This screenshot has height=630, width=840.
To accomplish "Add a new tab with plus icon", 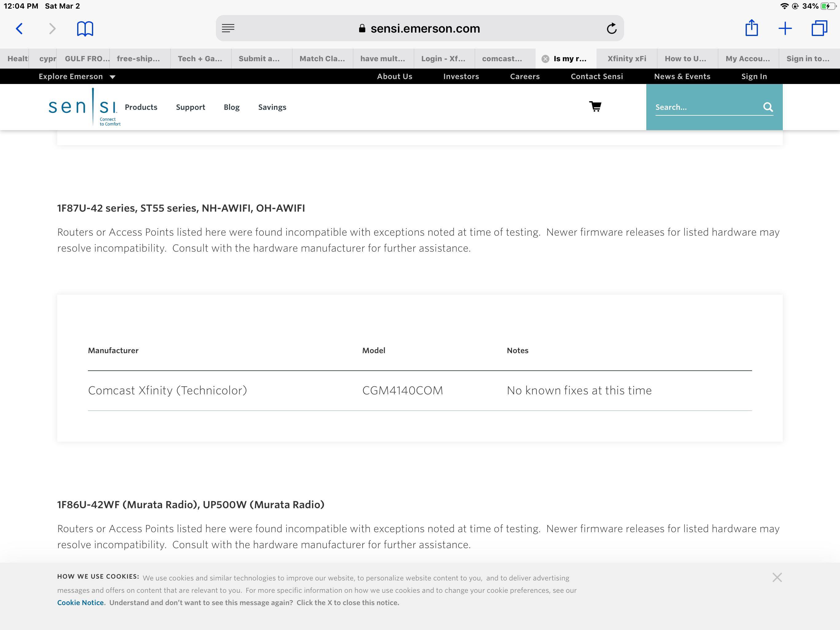I will click(785, 29).
